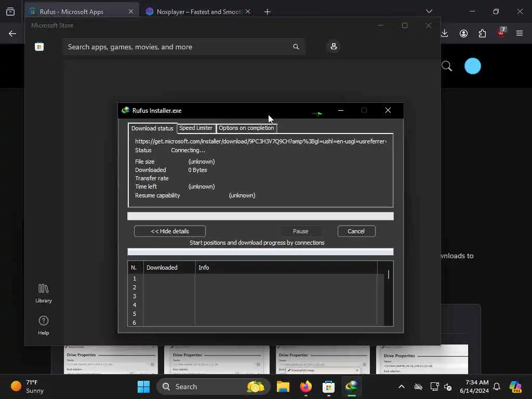Open Microsoft Store from the taskbar
This screenshot has width=532, height=399.
click(328, 387)
